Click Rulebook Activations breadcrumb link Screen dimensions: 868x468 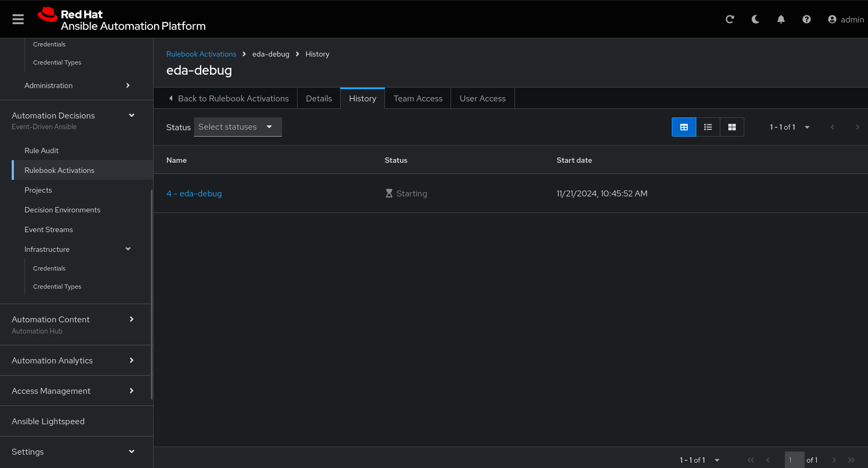201,54
